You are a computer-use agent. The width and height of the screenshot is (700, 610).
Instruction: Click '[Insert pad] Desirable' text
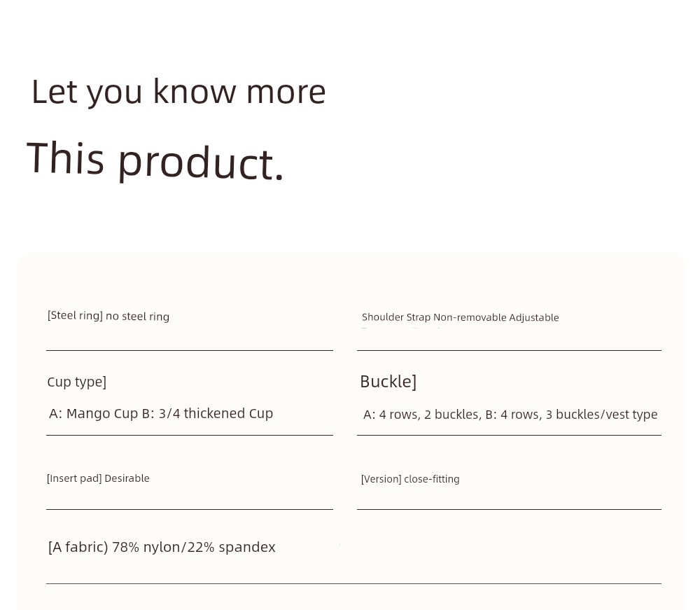(98, 478)
